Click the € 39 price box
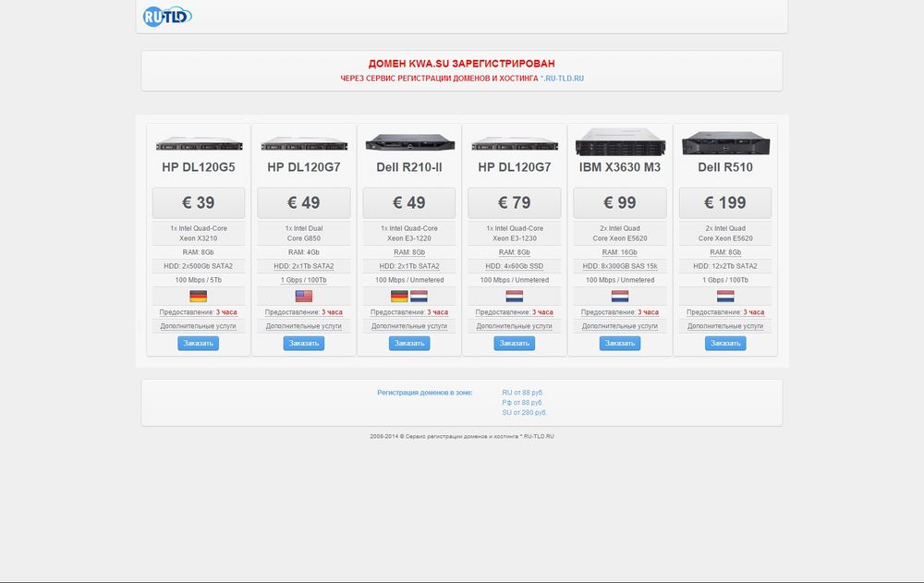924x583 pixels. (199, 202)
